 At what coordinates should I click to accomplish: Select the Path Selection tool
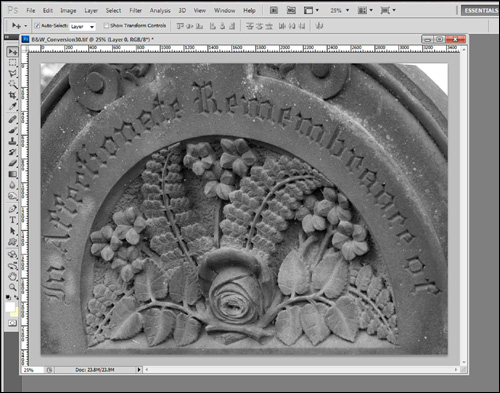[13, 231]
